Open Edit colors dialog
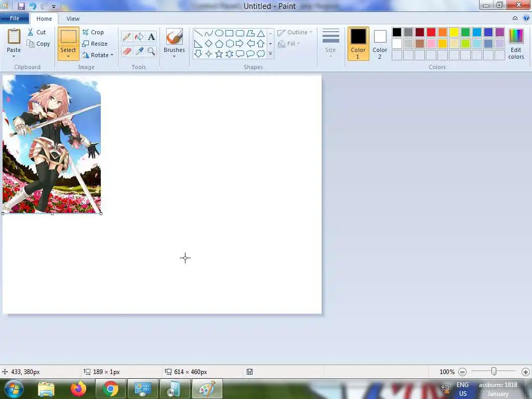The image size is (532, 399). click(516, 44)
